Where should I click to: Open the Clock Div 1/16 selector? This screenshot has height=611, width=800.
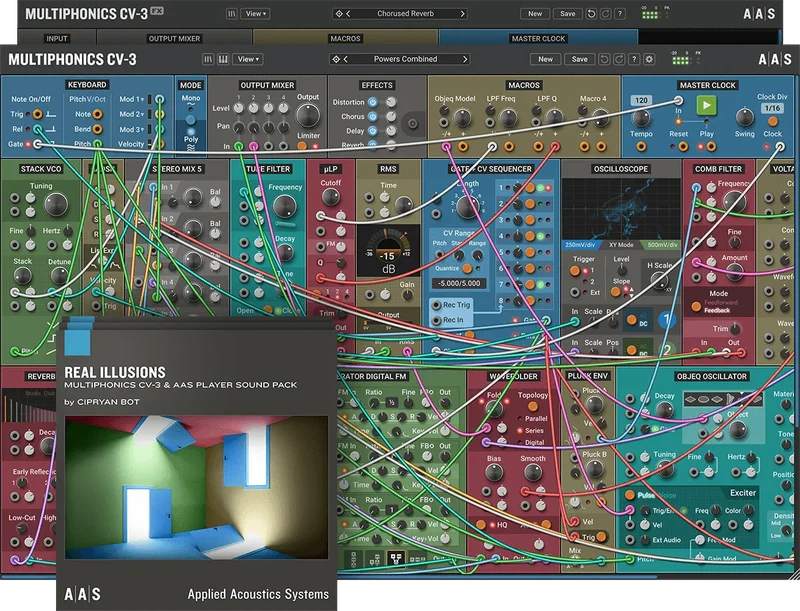[772, 108]
